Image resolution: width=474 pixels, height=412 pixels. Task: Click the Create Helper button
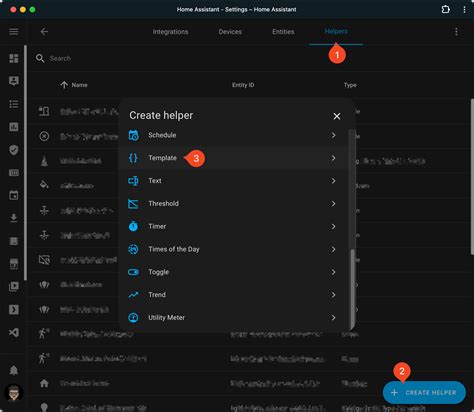pos(424,393)
